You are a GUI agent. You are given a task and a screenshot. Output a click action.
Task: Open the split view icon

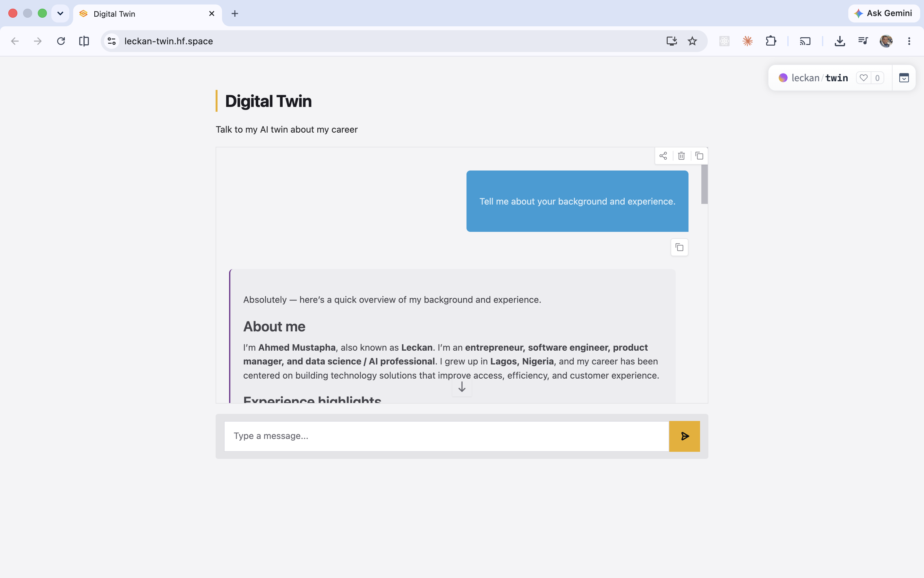84,41
